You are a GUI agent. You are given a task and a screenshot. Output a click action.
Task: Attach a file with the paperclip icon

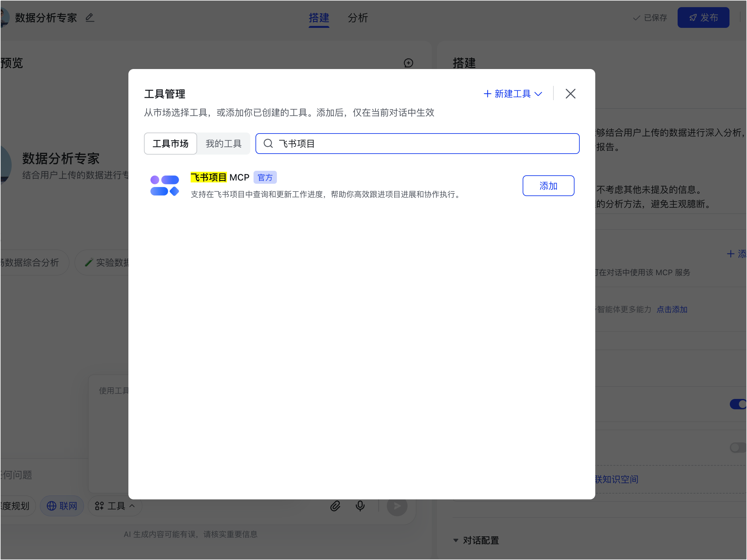pyautogui.click(x=335, y=506)
